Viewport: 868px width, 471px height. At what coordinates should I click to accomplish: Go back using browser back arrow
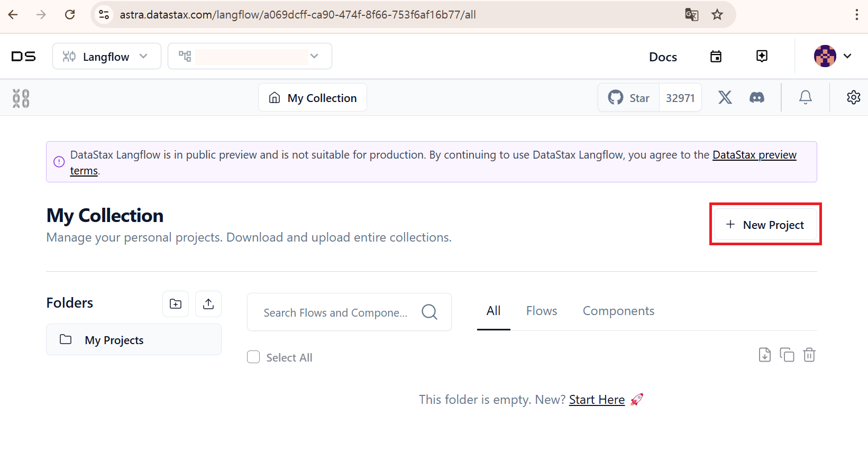pos(13,14)
